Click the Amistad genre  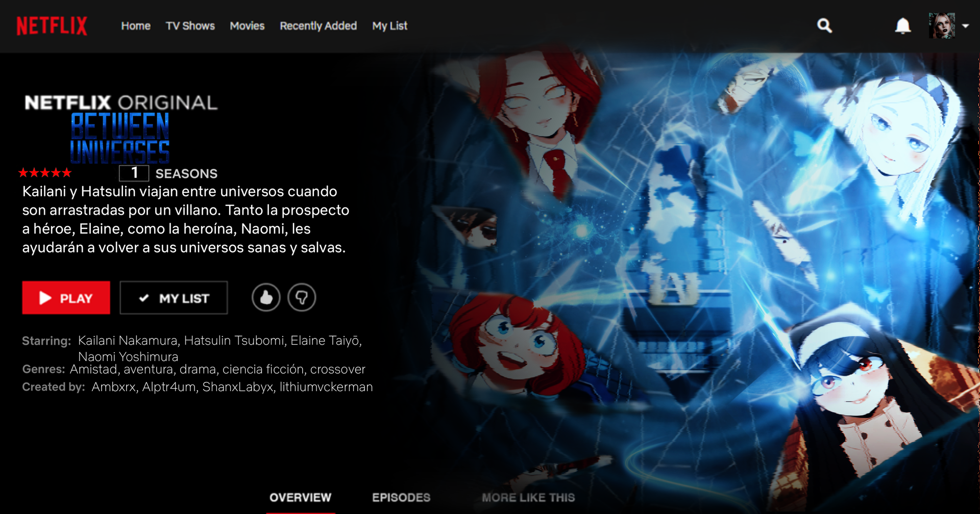click(93, 369)
